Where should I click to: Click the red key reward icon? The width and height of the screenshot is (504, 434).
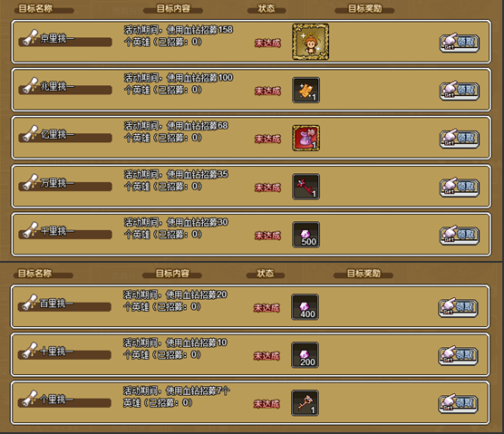(x=305, y=187)
